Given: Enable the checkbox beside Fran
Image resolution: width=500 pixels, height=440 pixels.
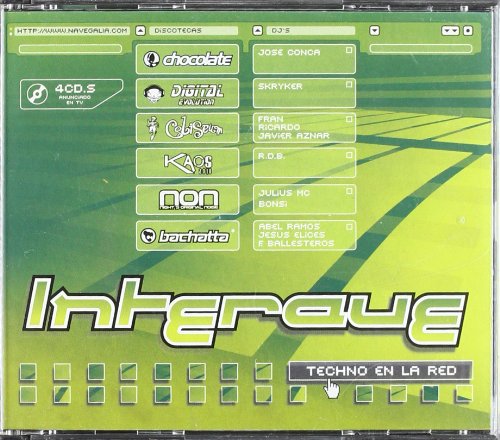Looking at the screenshot, I should tap(349, 119).
